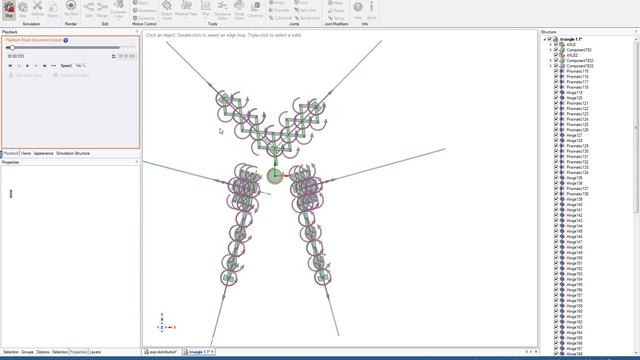Open the Help icon in Info group
640x360 pixels.
coord(358,10)
